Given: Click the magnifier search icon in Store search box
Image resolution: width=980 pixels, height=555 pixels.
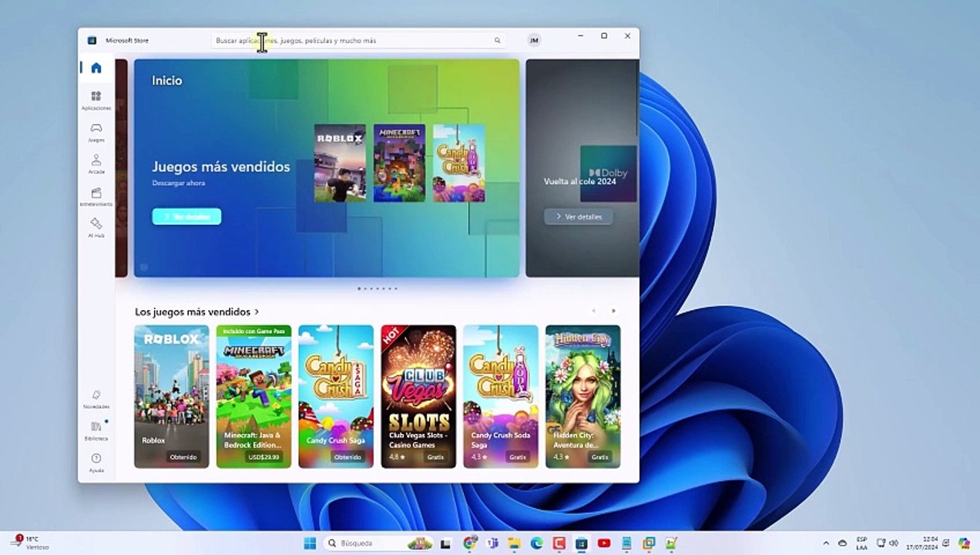Looking at the screenshot, I should coord(498,40).
